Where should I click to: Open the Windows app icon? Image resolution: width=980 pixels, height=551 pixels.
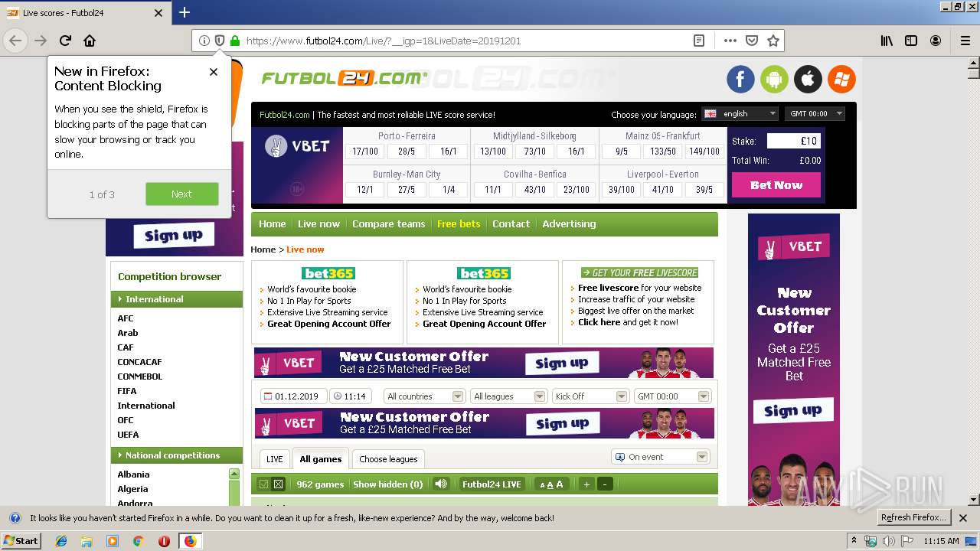(x=841, y=79)
